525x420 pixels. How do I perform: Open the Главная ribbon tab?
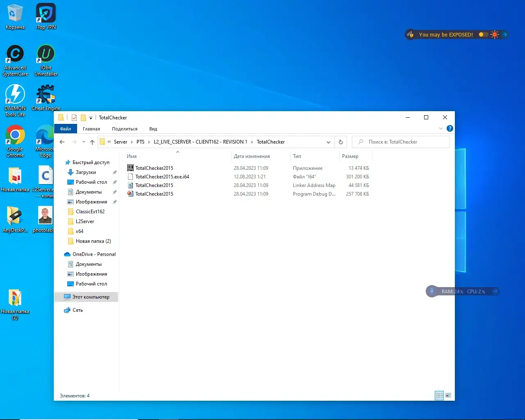pos(91,129)
